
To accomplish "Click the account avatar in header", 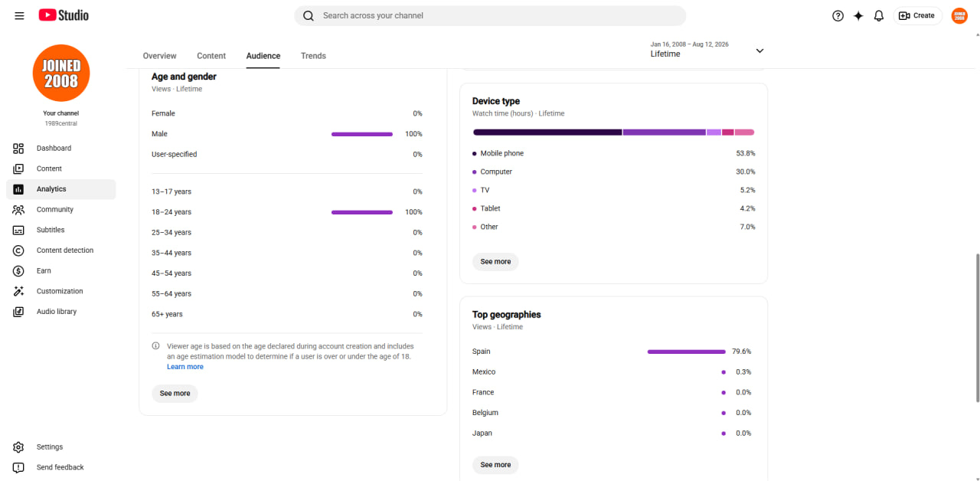I will pyautogui.click(x=959, y=15).
